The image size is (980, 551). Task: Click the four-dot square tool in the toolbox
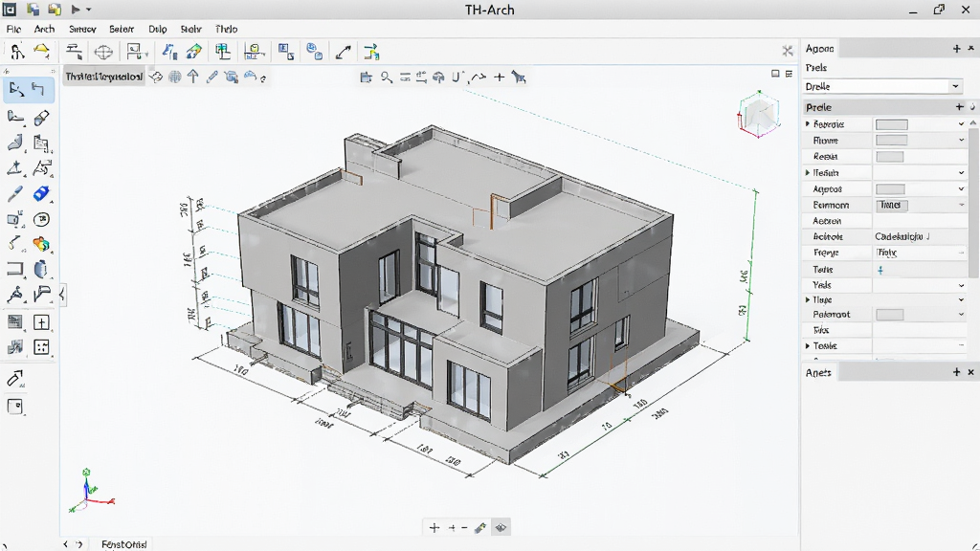[x=41, y=347]
